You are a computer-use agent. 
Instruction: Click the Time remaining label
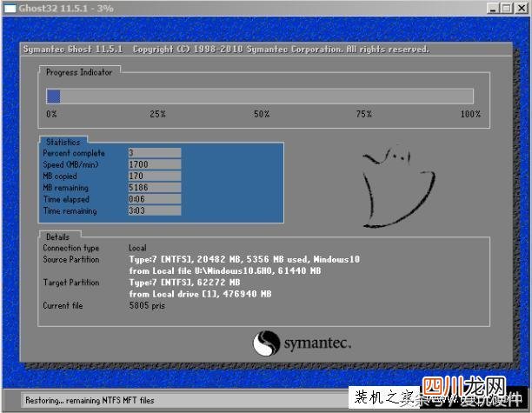(70, 210)
